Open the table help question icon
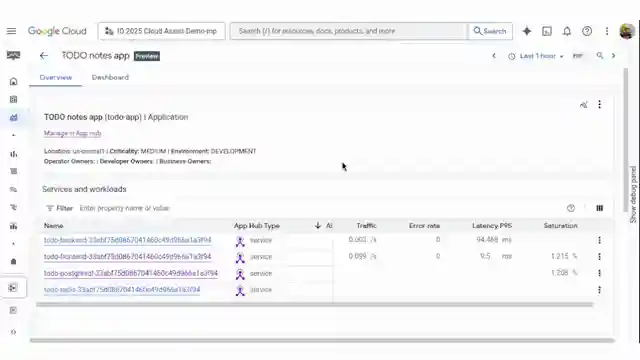 [571, 208]
